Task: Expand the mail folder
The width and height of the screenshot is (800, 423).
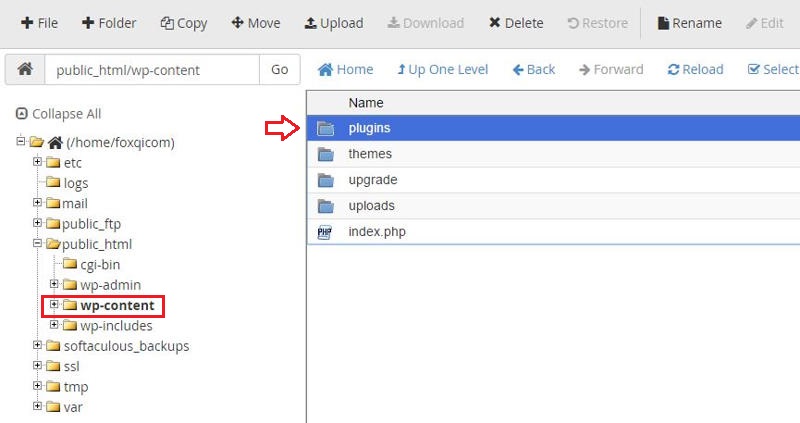Action: (37, 202)
